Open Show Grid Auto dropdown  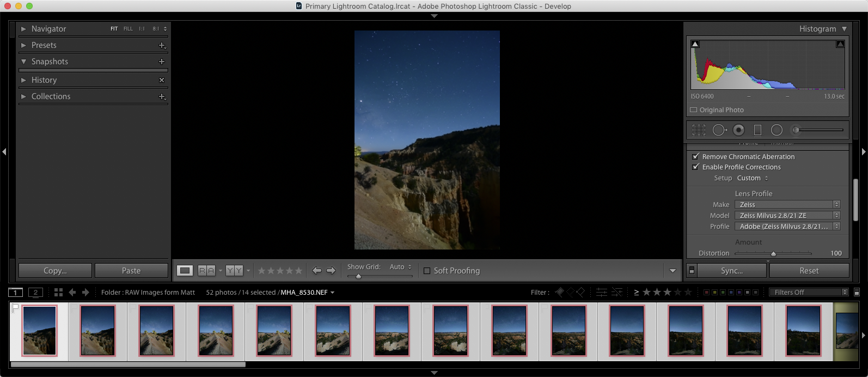click(x=400, y=267)
